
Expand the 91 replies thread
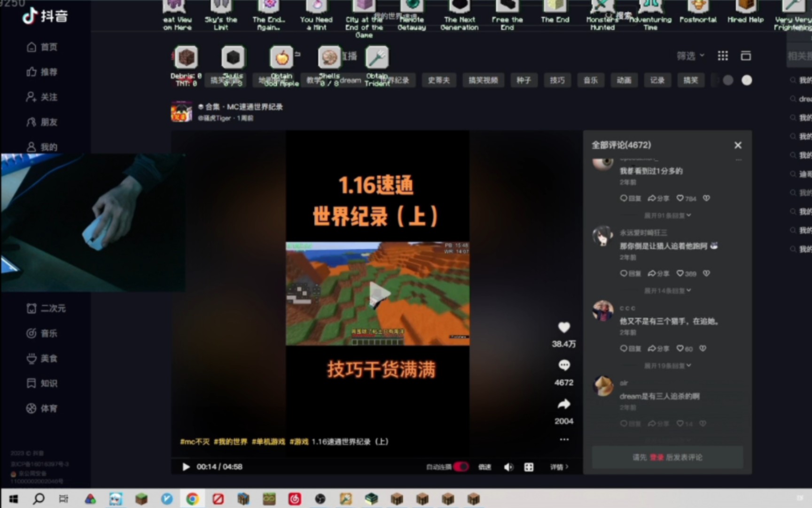tap(667, 215)
